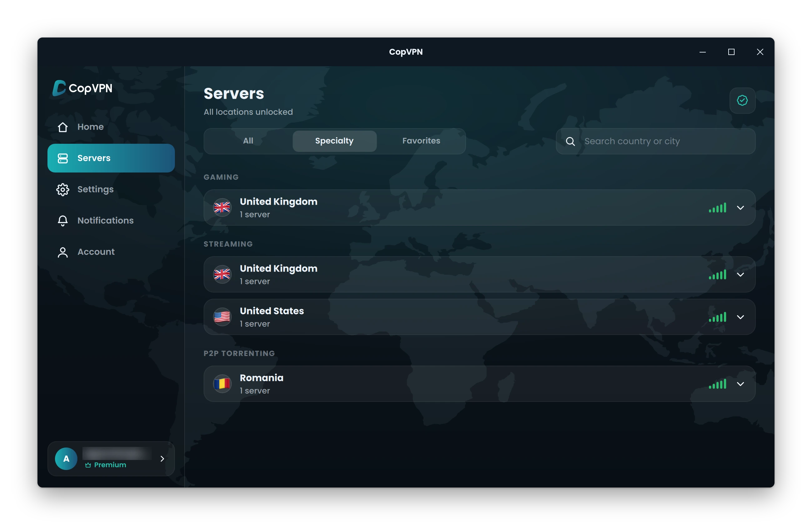Click the Gaming United Kingdom signal bars
This screenshot has width=812, height=525.
pyautogui.click(x=717, y=207)
